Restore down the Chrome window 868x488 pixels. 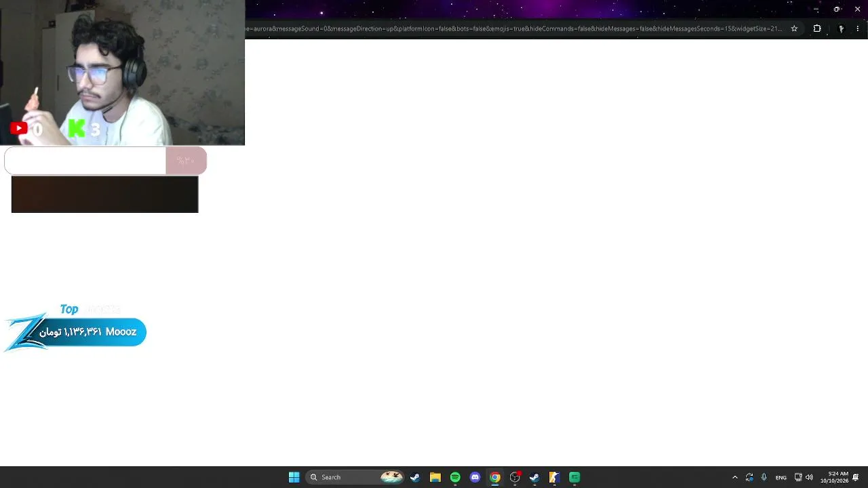point(837,9)
